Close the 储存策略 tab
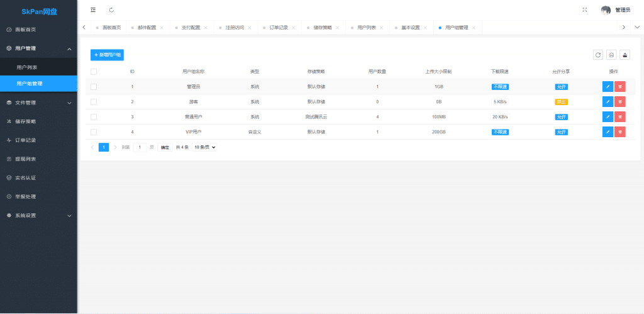The height and width of the screenshot is (314, 644). coord(337,28)
